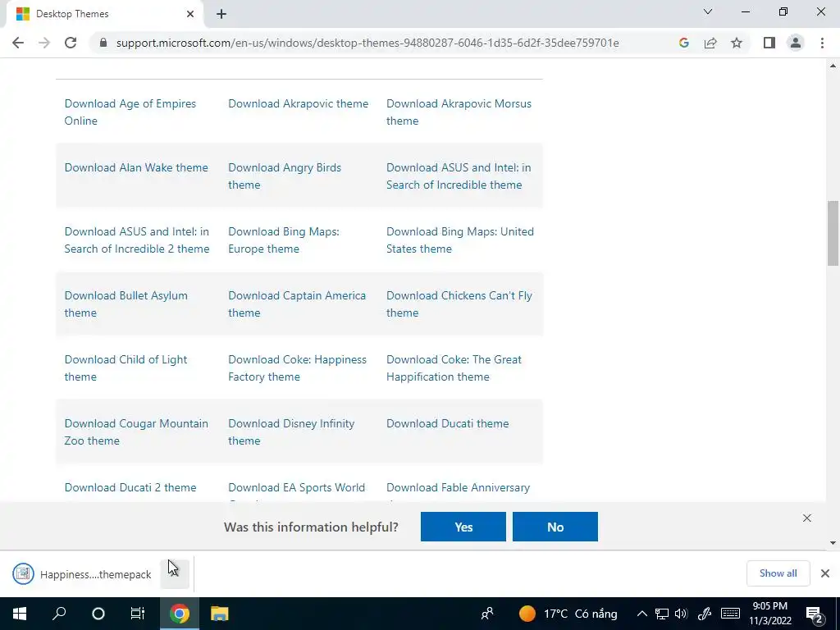Image resolution: width=840 pixels, height=630 pixels.
Task: Show hidden system tray icons
Action: click(x=641, y=614)
